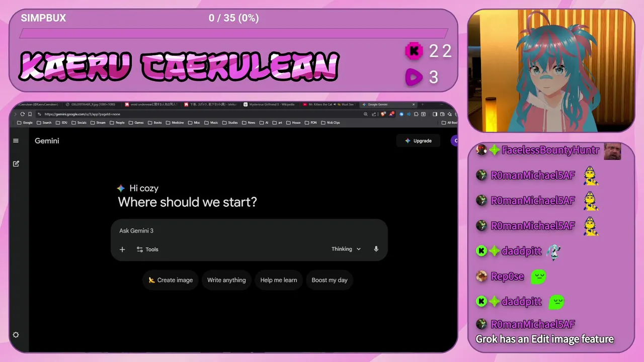Start a new chat with the compose icon
644x362 pixels.
tap(16, 163)
